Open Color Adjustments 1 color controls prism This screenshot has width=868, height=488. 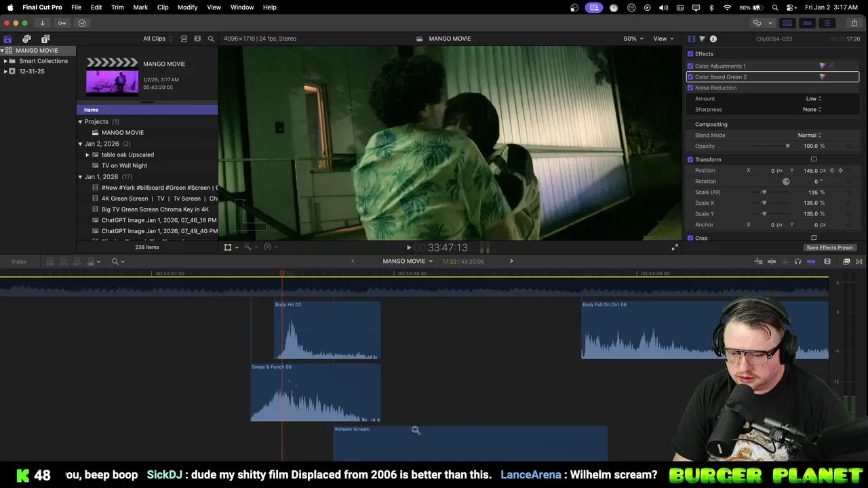823,66
